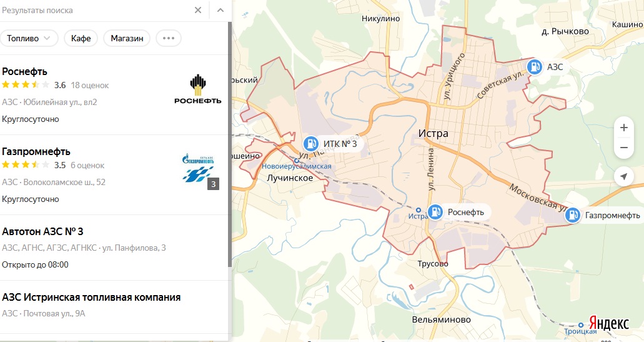
Task: Click the Истра railway station marker
Action: click(x=419, y=209)
